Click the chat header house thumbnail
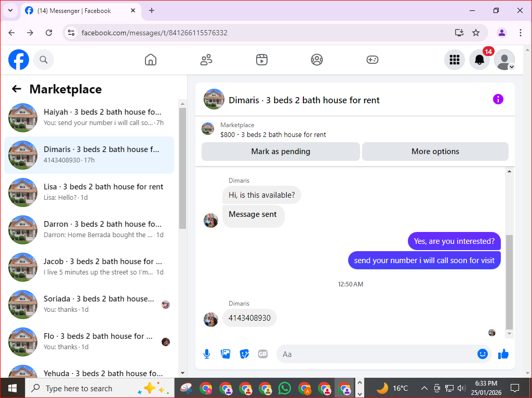The height and width of the screenshot is (398, 532). pos(214,99)
